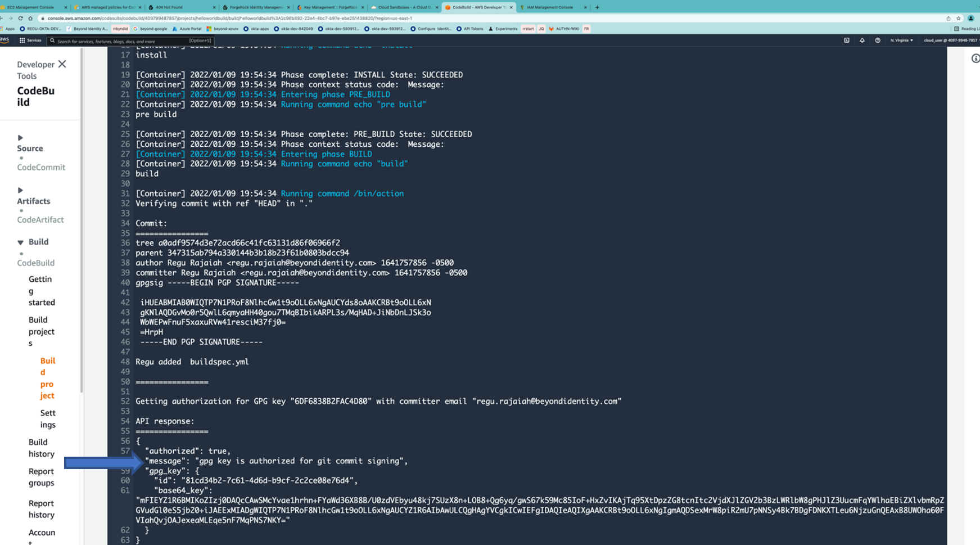Click the browser reload icon

coord(21,18)
